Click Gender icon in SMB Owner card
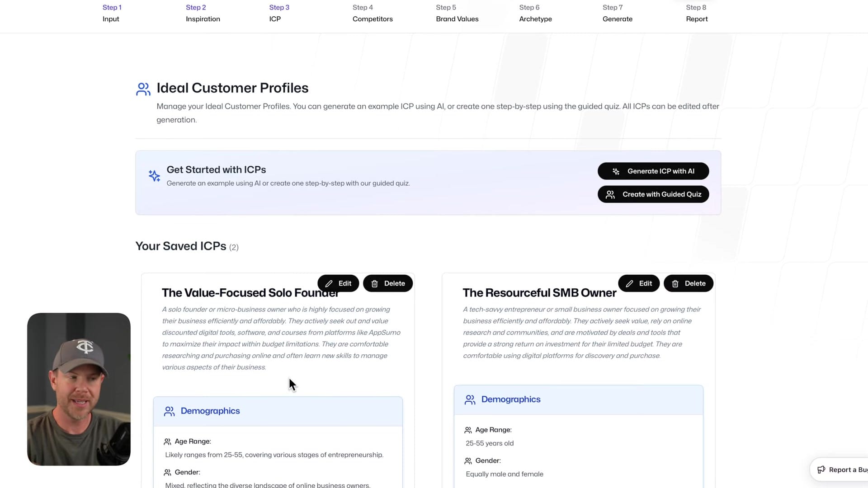 pos(468,461)
